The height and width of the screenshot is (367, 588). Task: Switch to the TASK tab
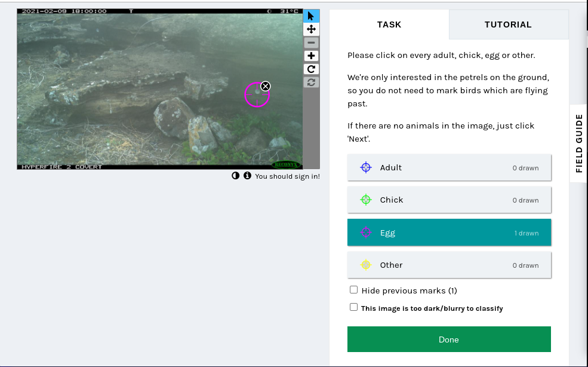389,25
